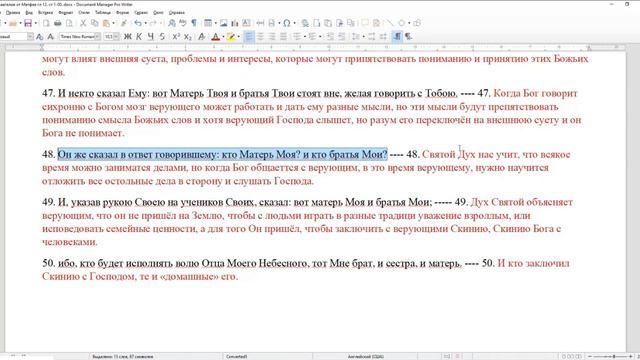Image resolution: width=640 pixels, height=360 pixels.
Task: Click verse text starting '50. ибо, кто будет'
Action: click(x=252, y=263)
